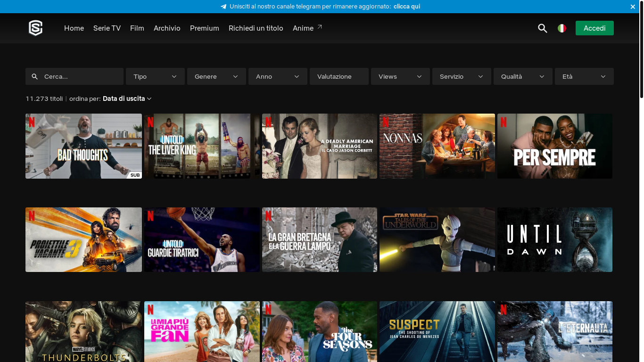Expand the Tipo filter dropdown

[155, 76]
